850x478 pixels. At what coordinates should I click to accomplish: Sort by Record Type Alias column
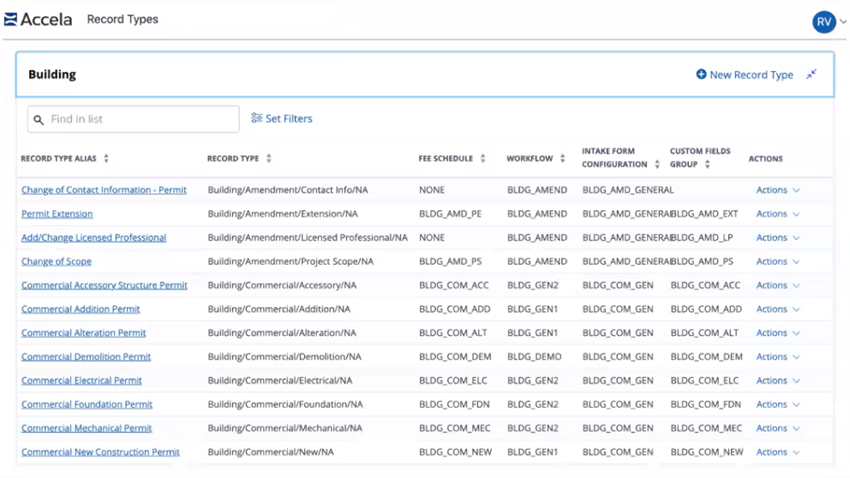coord(106,159)
